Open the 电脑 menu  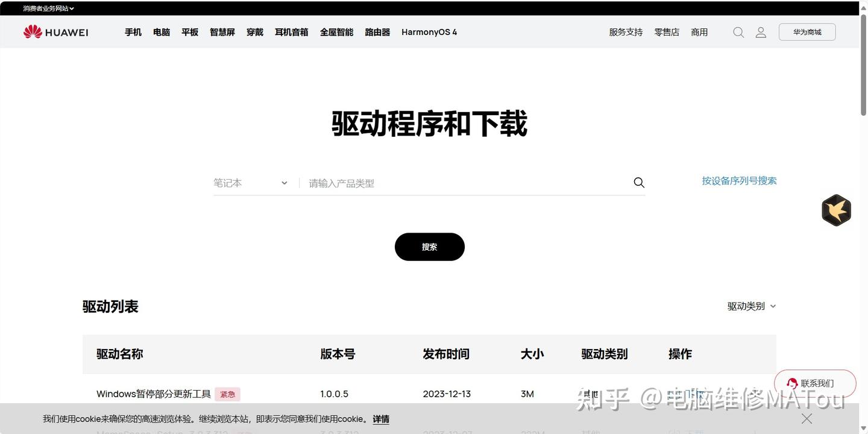coord(162,33)
